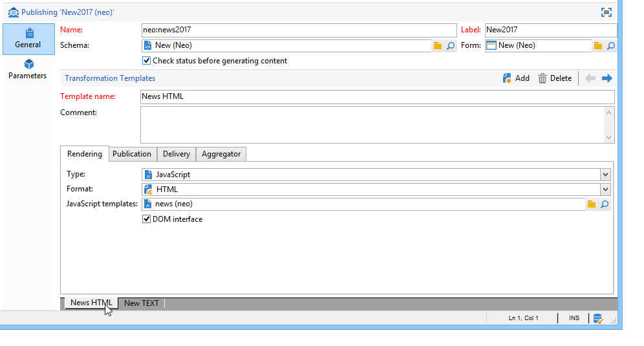The image size is (644, 346).
Task: Click the Form field New (Neo)
Action: (538, 46)
